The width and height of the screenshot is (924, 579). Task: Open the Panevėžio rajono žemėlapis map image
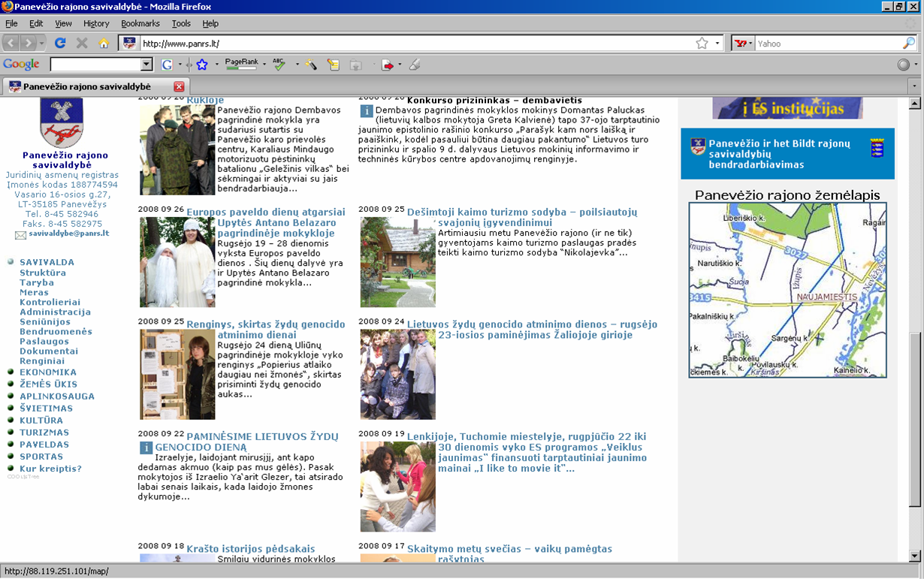(788, 290)
